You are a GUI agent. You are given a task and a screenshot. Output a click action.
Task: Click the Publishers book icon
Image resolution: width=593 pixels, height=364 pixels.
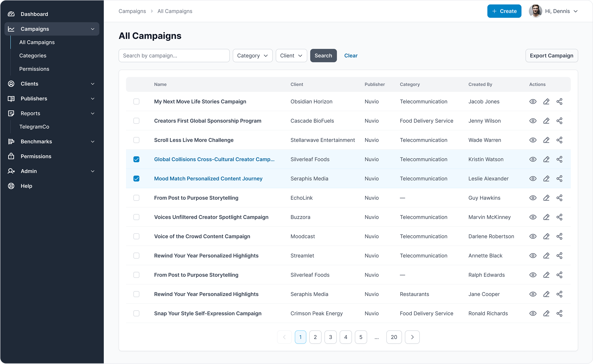click(11, 99)
